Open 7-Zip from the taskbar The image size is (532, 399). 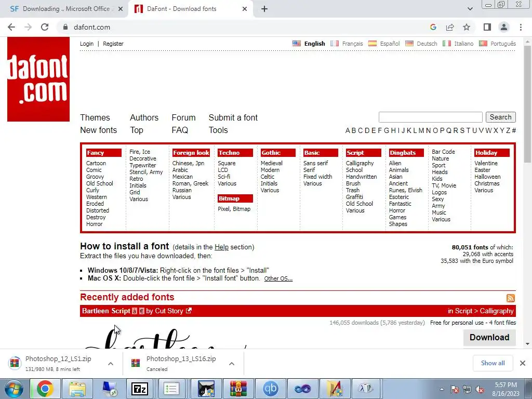pos(139,389)
